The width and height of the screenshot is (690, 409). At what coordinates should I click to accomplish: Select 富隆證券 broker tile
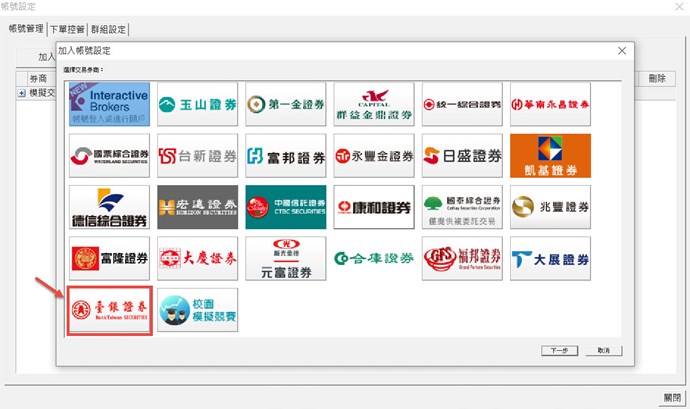[x=110, y=258]
